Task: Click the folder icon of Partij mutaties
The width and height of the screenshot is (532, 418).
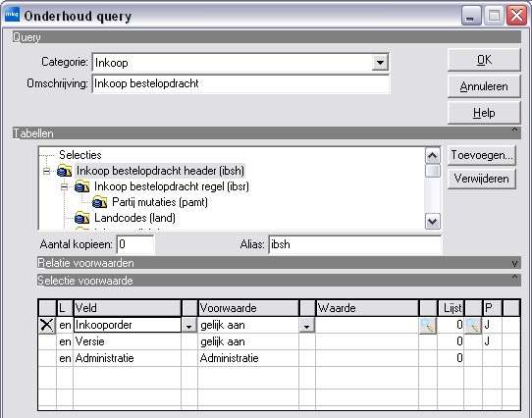Action: coord(100,202)
